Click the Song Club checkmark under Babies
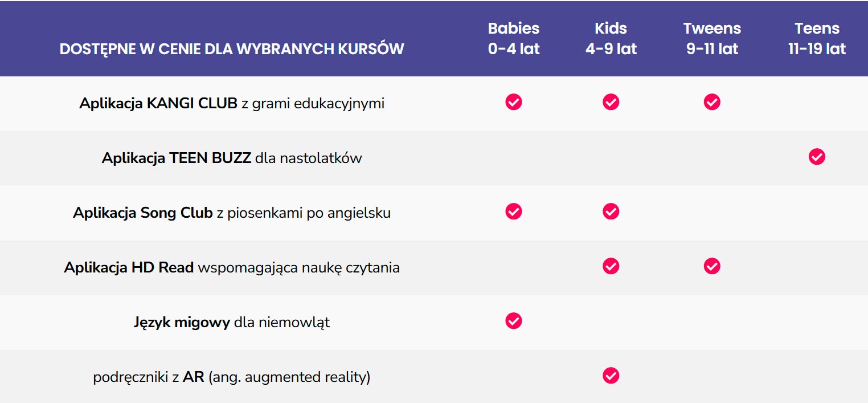The image size is (868, 403). tap(514, 211)
